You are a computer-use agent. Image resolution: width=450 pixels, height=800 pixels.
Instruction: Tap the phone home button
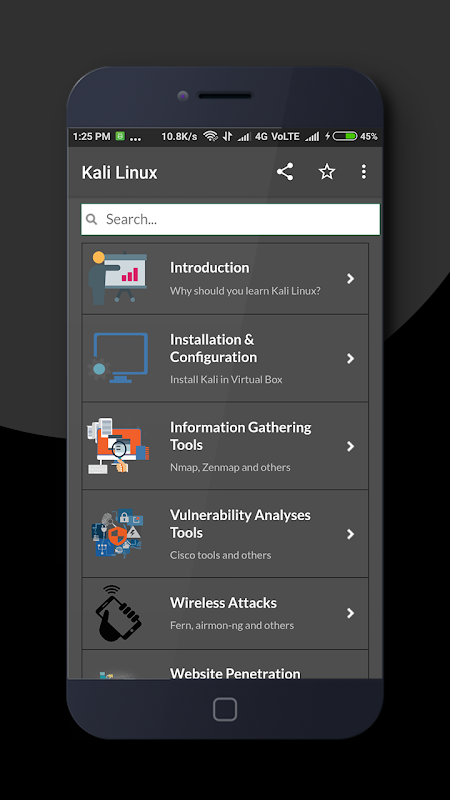tap(225, 709)
